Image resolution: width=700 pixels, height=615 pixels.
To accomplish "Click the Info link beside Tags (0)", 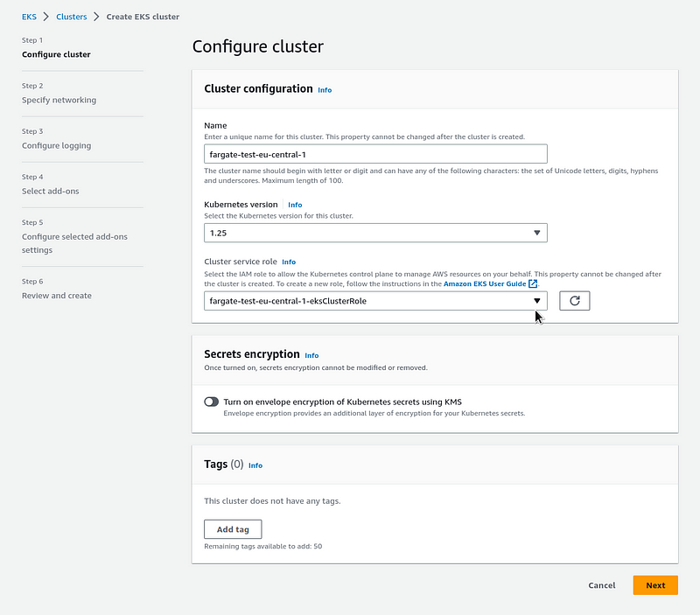I will click(x=255, y=465).
